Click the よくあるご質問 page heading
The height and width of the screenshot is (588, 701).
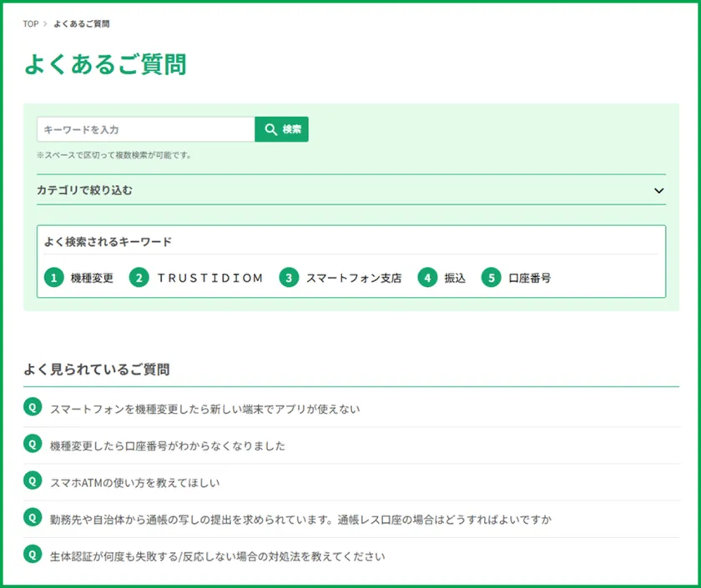click(105, 64)
